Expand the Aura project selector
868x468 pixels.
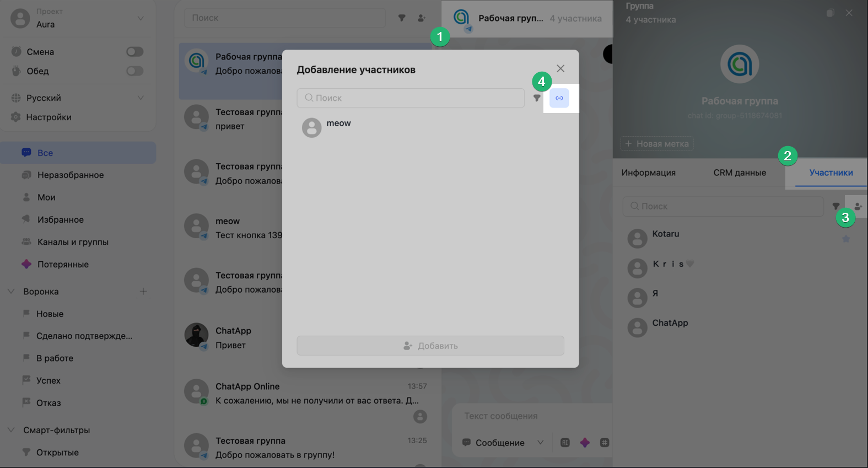pyautogui.click(x=77, y=19)
